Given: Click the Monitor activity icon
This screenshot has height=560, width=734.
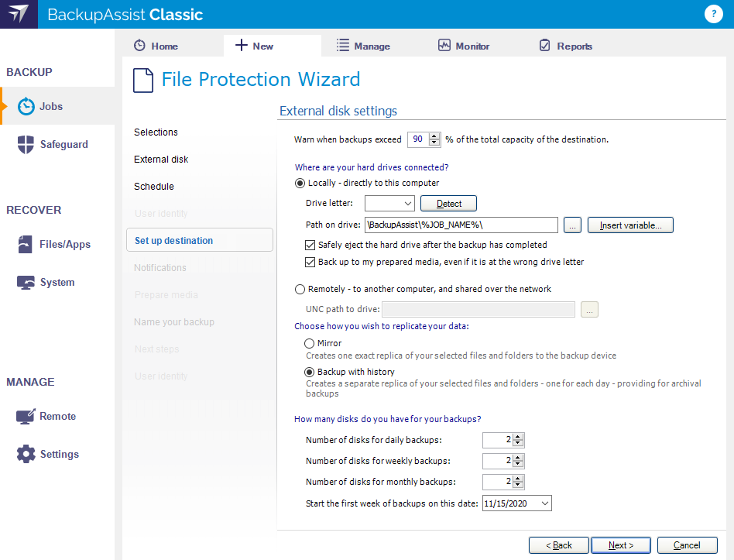Looking at the screenshot, I should coord(444,45).
